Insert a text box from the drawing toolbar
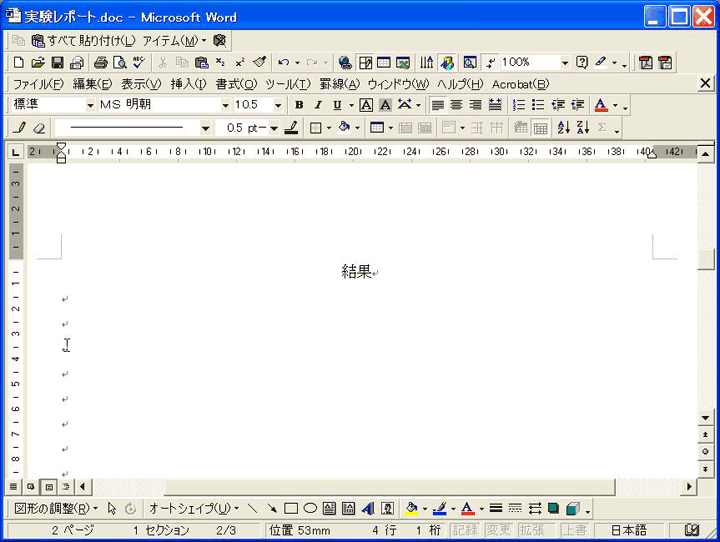 (329, 508)
